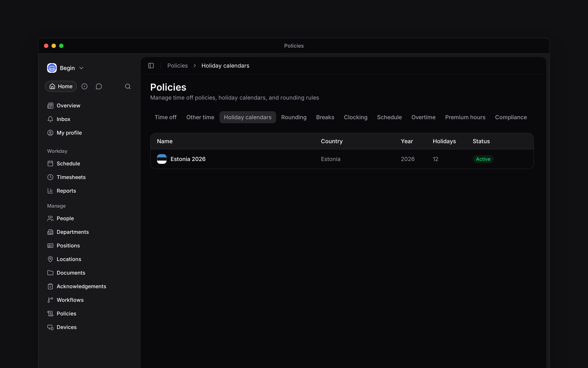The image size is (588, 368).
Task: Click the Home button
Action: 61,86
